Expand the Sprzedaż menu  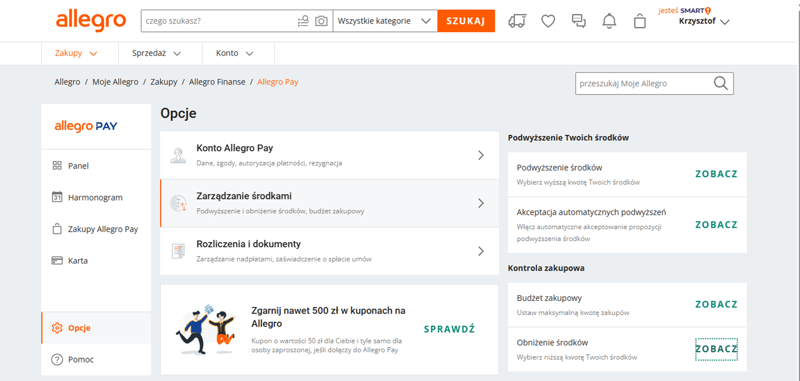[x=156, y=53]
